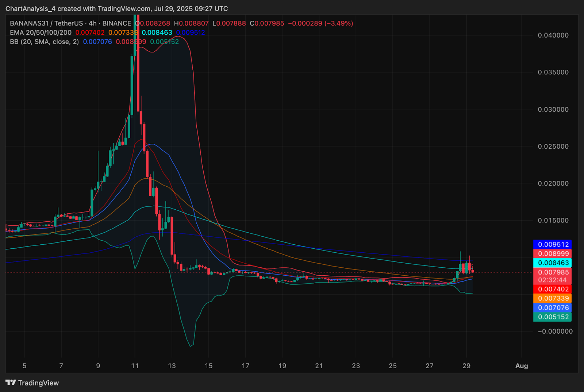Viewport: 584px width, 392px height.
Task: Click the 0.040000 price scale level
Action: tap(553, 35)
